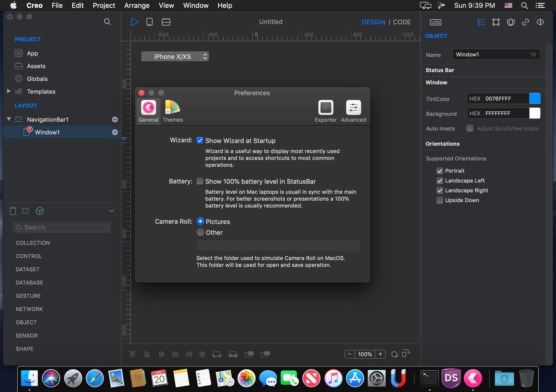Select the App project item
This screenshot has width=556, height=392.
point(32,53)
